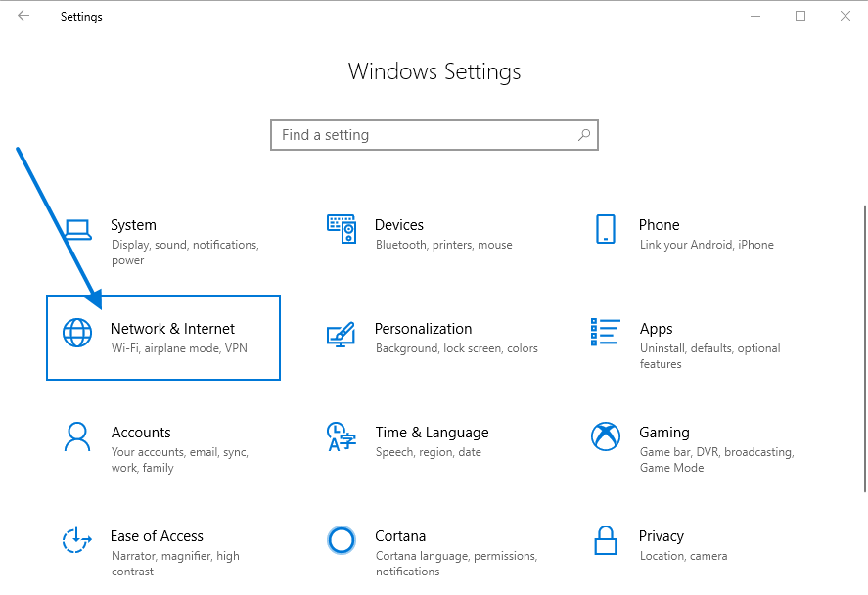Viewport: 868px width, 595px height.
Task: Click 'Link your Android, iPhone' description
Action: point(707,245)
